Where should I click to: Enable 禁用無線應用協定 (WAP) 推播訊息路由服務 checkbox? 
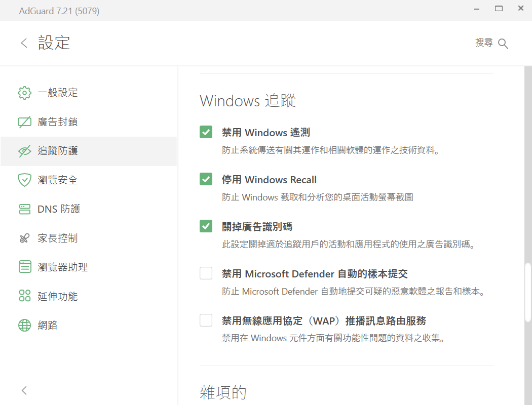206,320
